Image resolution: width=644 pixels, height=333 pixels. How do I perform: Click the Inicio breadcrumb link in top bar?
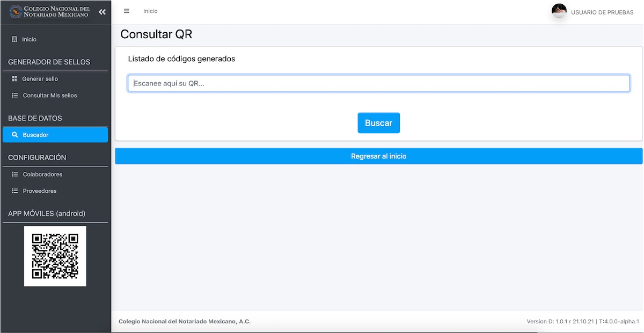click(150, 11)
